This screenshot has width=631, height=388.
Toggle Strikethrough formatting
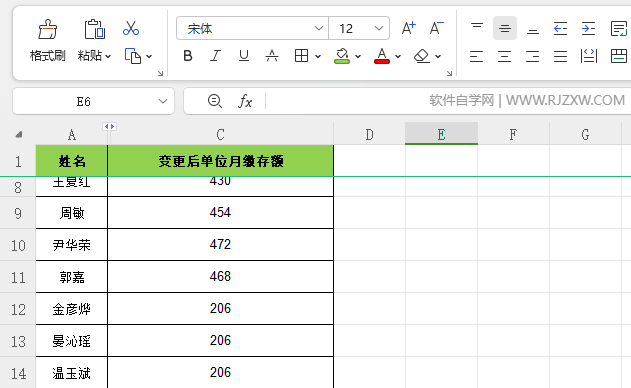point(272,56)
